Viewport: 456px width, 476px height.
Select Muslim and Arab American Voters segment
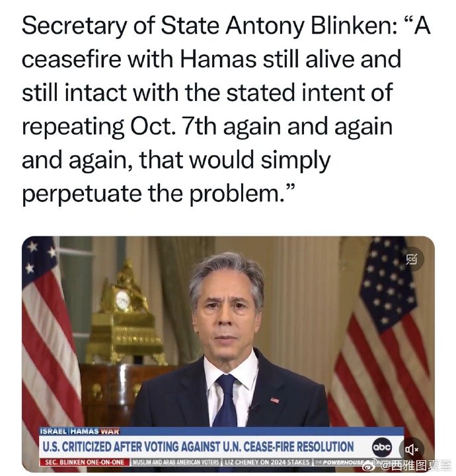(x=176, y=462)
